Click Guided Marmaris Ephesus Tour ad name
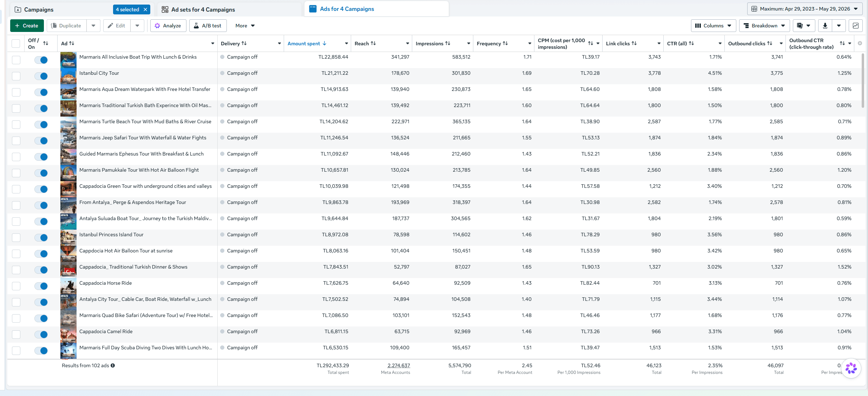 (x=141, y=154)
